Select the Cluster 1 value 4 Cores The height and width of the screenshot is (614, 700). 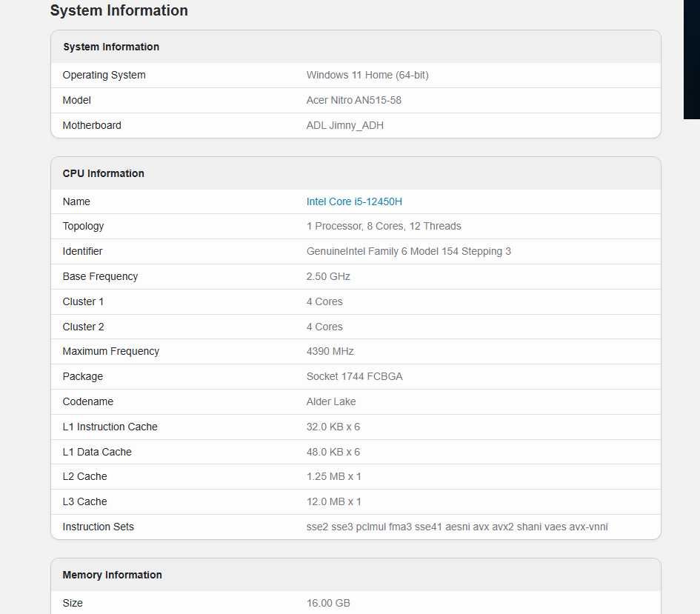324,301
